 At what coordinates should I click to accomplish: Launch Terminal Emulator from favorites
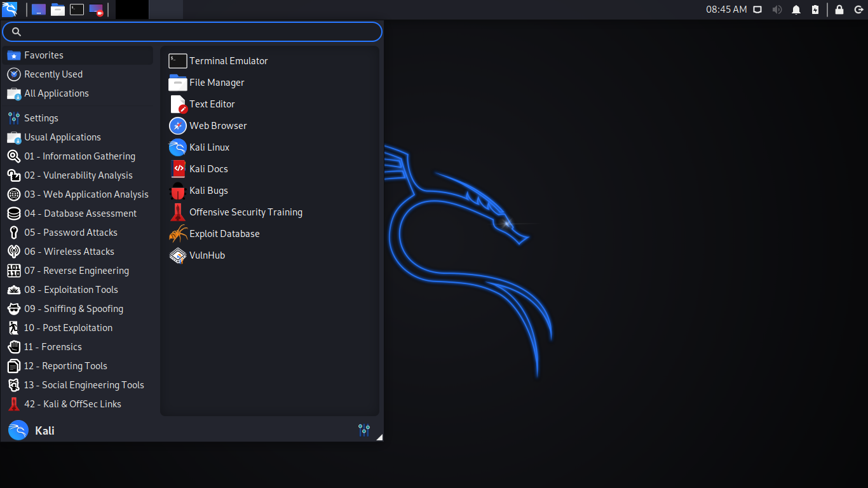point(269,61)
